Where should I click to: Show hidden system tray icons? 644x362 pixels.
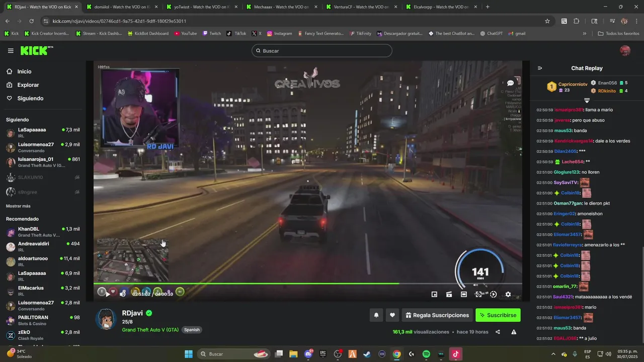point(553,354)
